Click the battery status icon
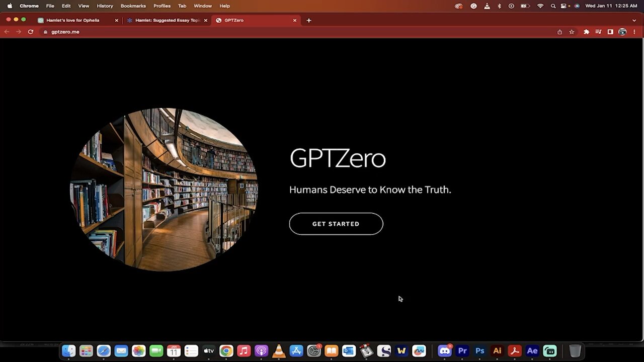Screen dimensions: 644x362 525,6
